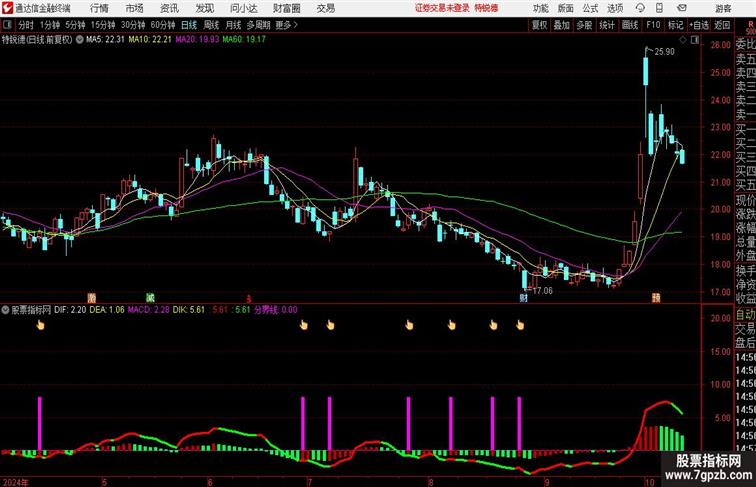Click the 股票指标网 indicator name

[x=31, y=310]
